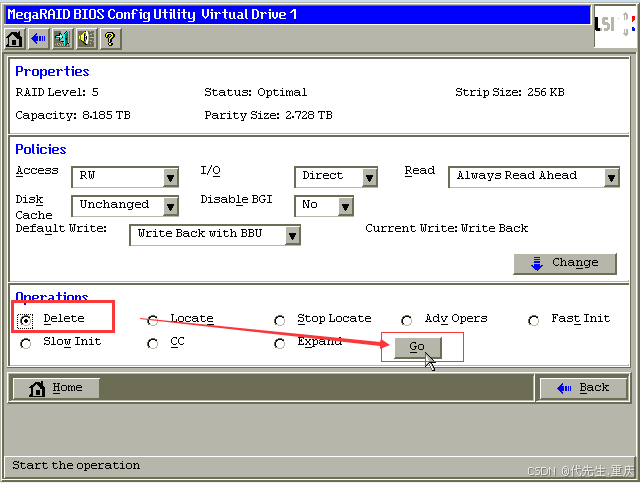The width and height of the screenshot is (640, 483).
Task: Open the Default Write dropdown Write Back with BBU
Action: (x=215, y=235)
